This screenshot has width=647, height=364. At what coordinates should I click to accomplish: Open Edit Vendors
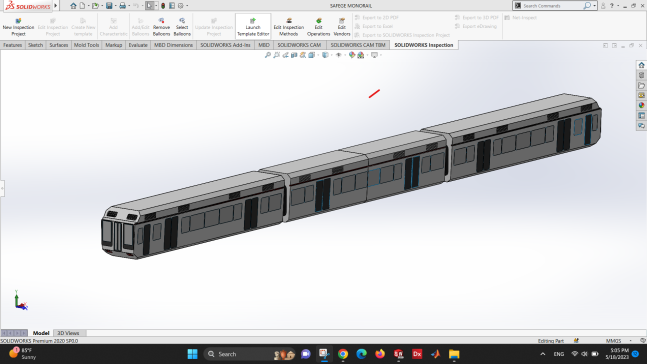pyautogui.click(x=342, y=27)
